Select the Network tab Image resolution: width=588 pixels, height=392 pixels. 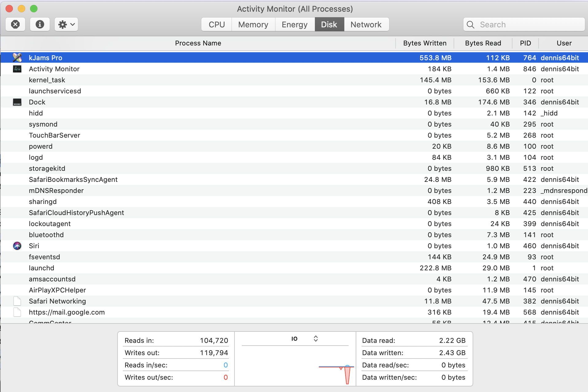pos(366,25)
